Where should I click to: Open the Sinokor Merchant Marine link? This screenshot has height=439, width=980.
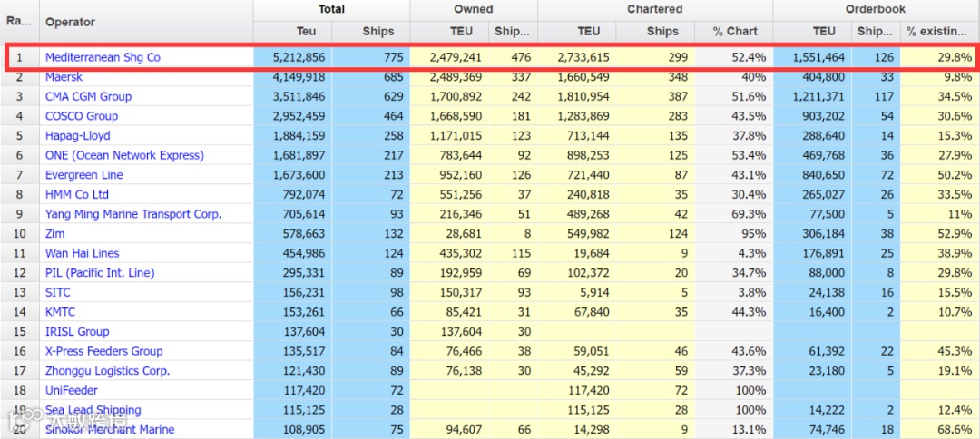tap(110, 429)
